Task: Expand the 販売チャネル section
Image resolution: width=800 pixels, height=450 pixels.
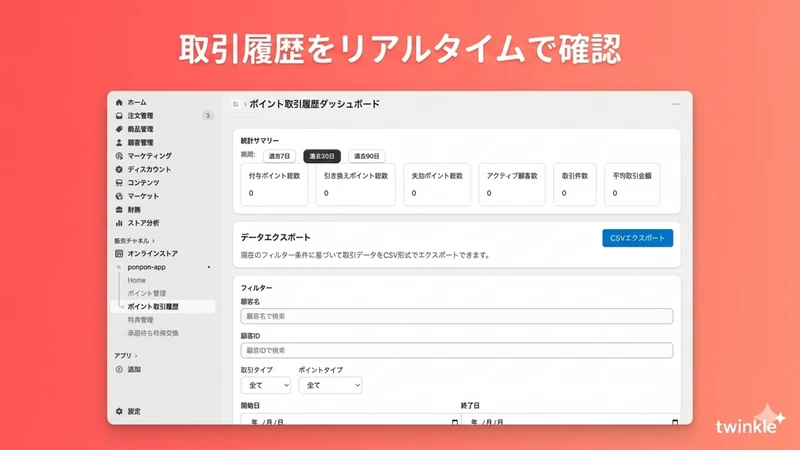Action: pos(134,241)
